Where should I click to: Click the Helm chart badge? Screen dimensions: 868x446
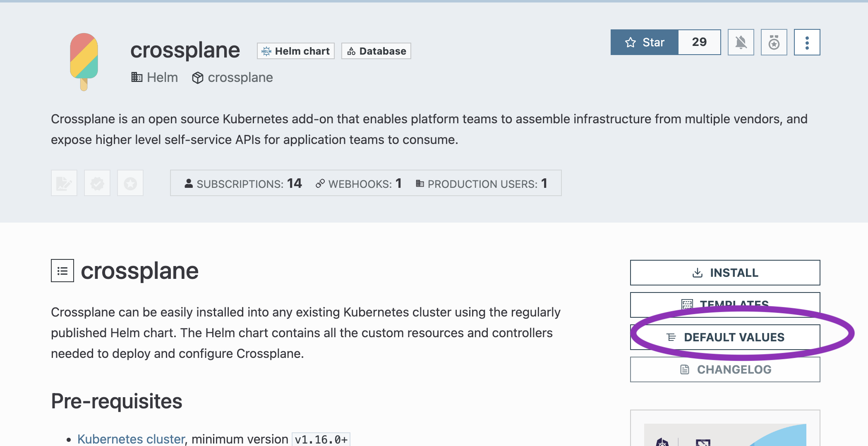pyautogui.click(x=296, y=51)
